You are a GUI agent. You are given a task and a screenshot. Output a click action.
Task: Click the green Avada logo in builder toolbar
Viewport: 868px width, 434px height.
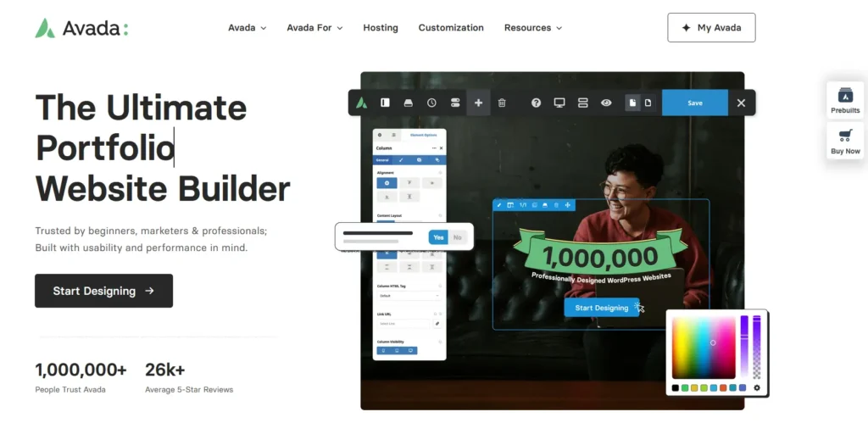click(361, 103)
